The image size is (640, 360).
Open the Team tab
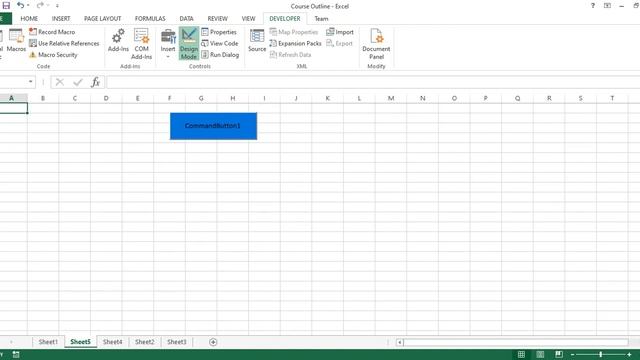[x=321, y=19]
